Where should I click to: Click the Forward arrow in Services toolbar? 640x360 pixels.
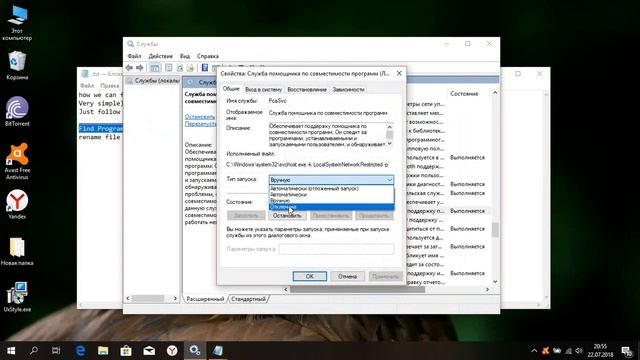tap(140, 68)
